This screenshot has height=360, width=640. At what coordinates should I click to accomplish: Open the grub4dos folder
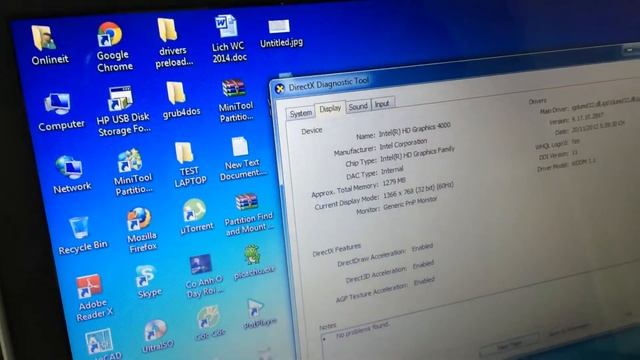click(x=176, y=93)
